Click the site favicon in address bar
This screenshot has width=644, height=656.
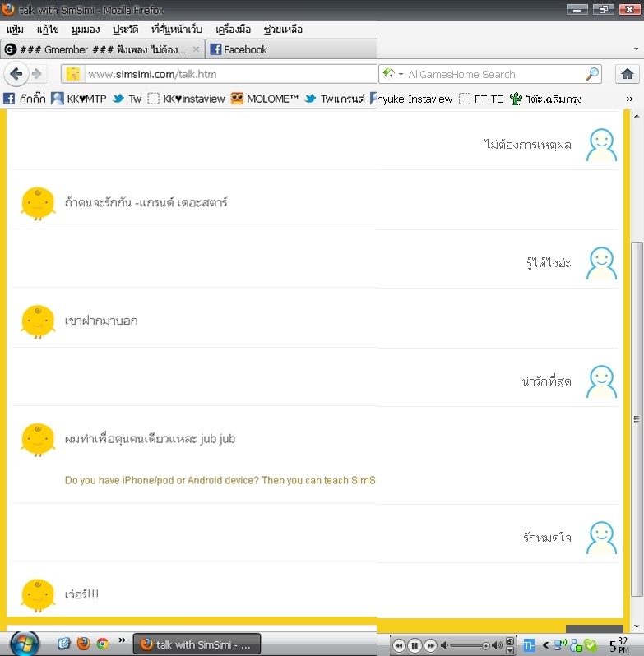[x=73, y=74]
